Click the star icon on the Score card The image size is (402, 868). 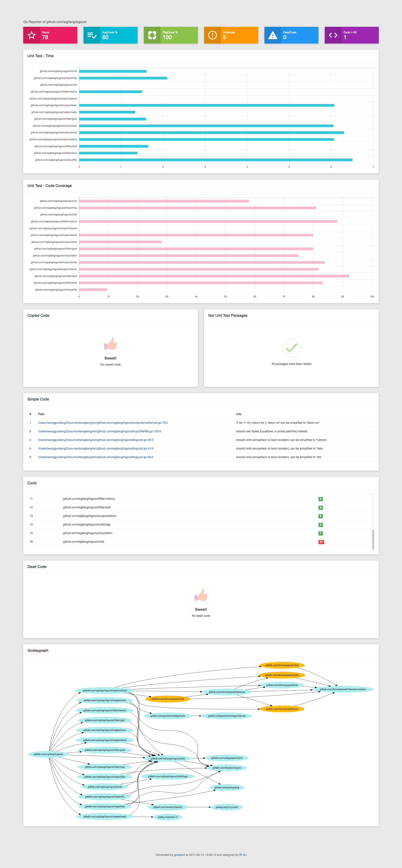coord(31,35)
